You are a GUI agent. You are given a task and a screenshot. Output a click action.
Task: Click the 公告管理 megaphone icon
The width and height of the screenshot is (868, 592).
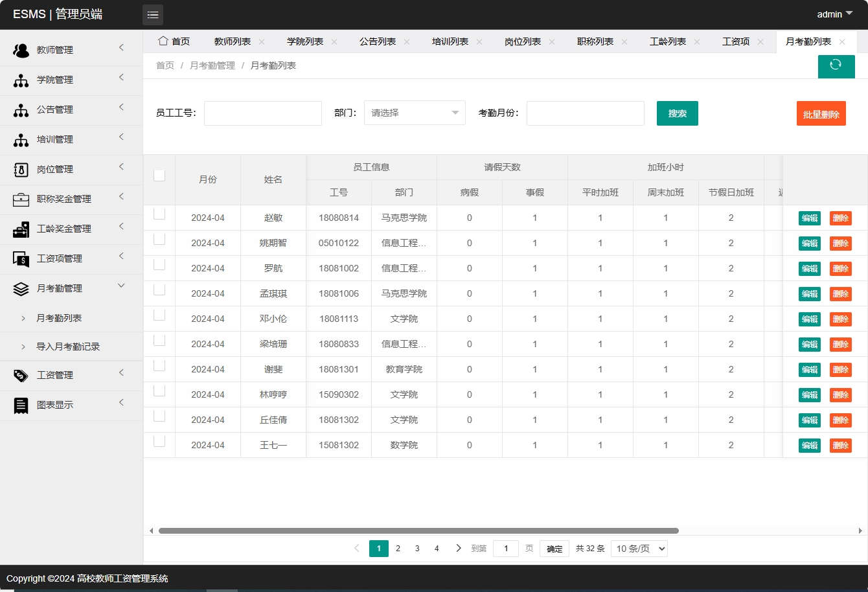coord(19,109)
